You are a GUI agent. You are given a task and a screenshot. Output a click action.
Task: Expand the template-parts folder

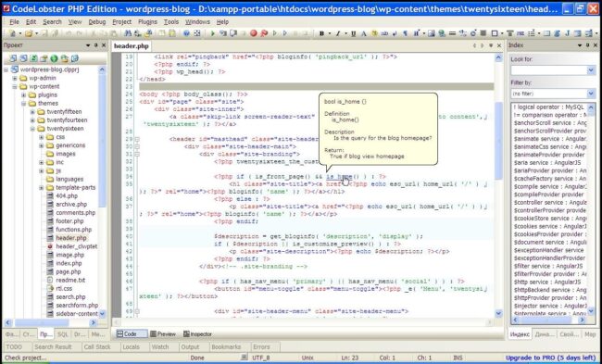[41, 188]
